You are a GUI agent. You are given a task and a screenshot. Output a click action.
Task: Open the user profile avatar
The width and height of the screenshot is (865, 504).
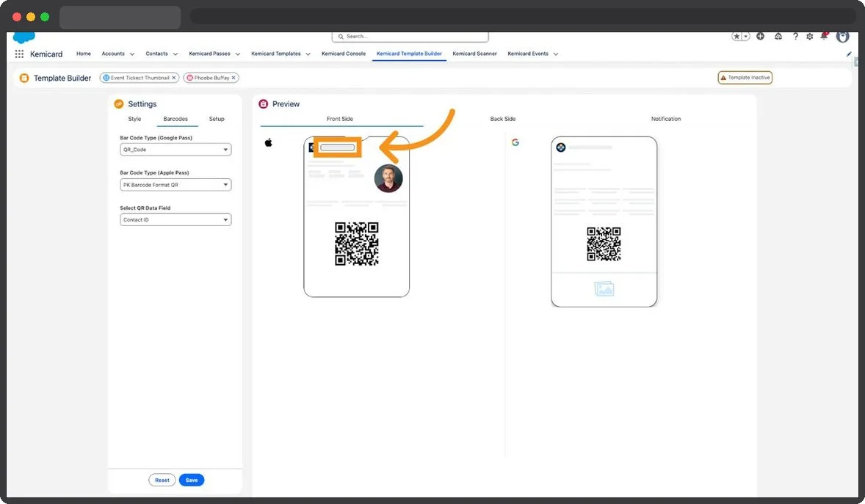842,37
